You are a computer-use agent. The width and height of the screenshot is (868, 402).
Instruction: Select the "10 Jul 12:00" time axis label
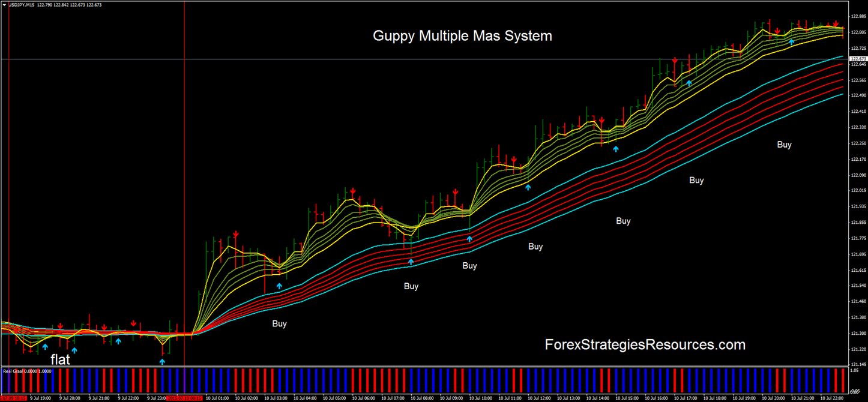(x=539, y=398)
